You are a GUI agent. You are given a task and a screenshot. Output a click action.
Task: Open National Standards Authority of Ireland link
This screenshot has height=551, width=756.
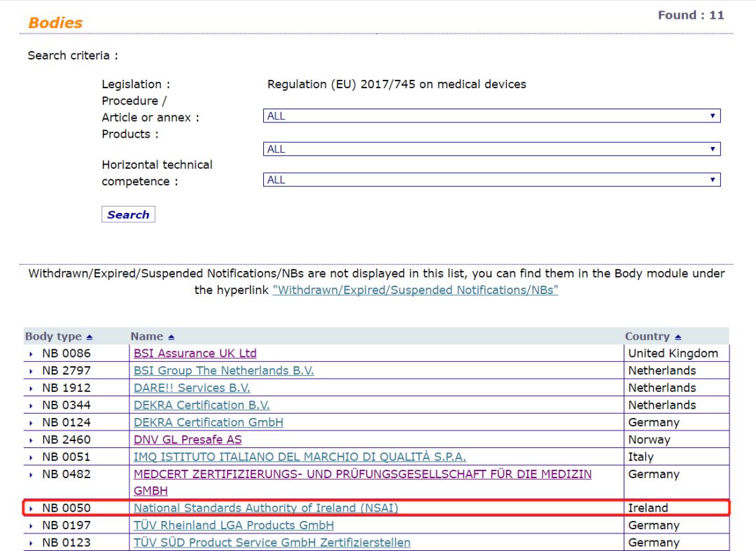coord(266,508)
